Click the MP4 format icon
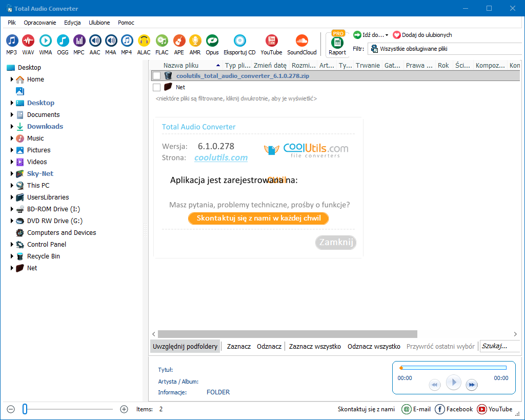525x420 pixels. (x=127, y=44)
